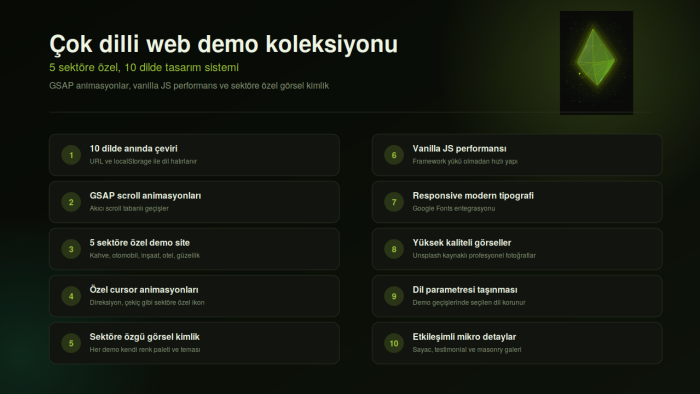
Task: Select the 'Responsive modern tipografi' title
Action: pyautogui.click(x=473, y=196)
